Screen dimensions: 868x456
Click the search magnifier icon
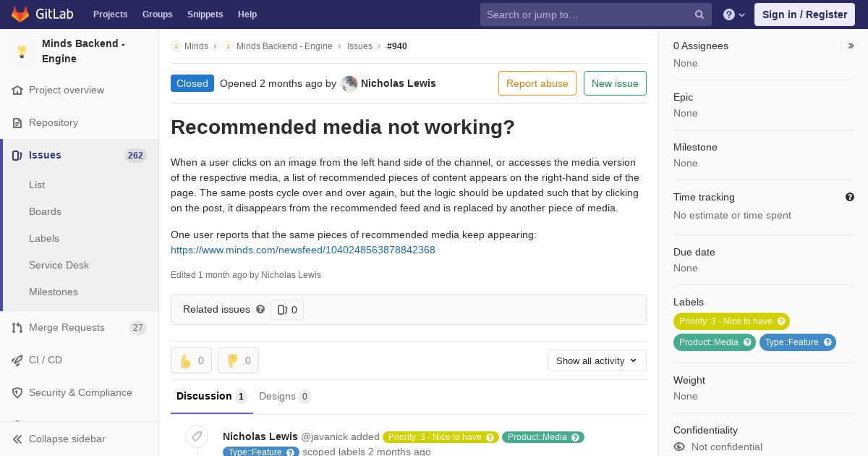699,14
